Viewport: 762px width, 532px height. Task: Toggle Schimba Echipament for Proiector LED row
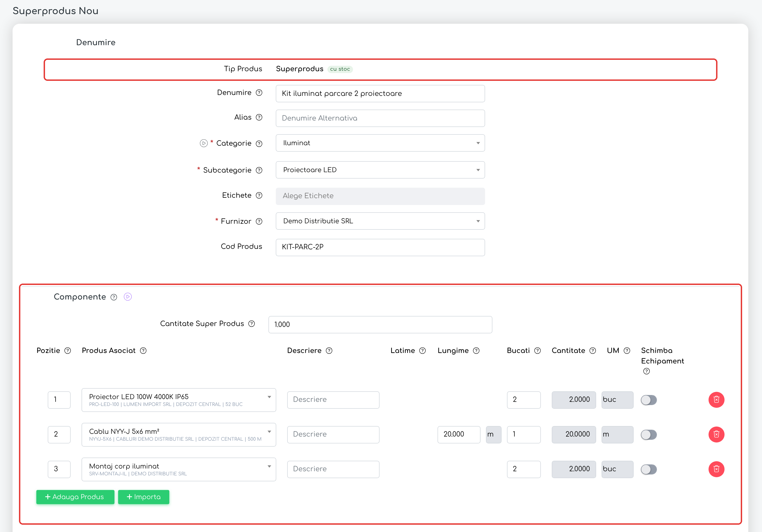(648, 400)
